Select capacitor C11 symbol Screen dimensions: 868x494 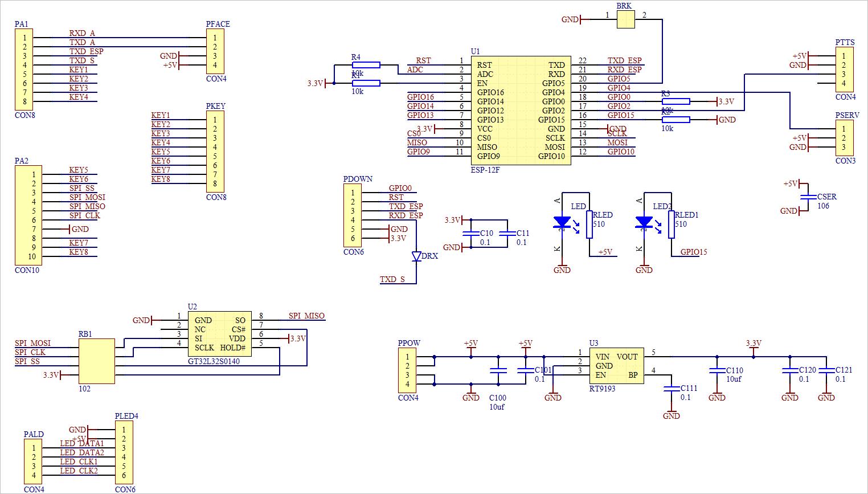507,234
